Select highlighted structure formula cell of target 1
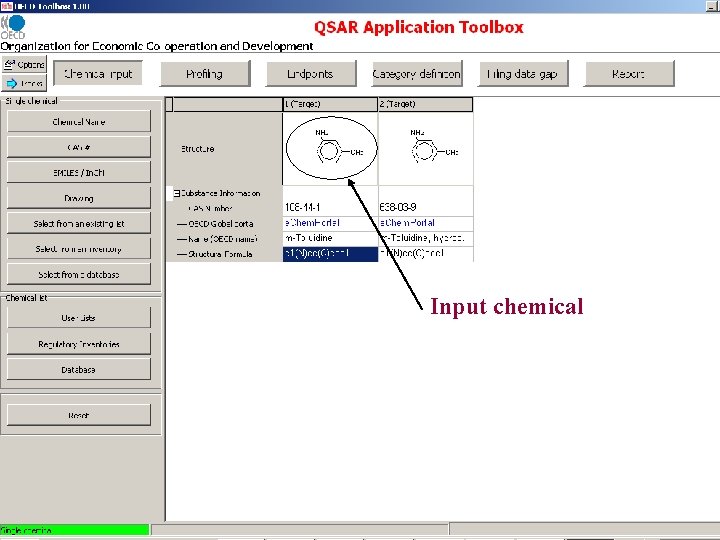 tap(330, 253)
